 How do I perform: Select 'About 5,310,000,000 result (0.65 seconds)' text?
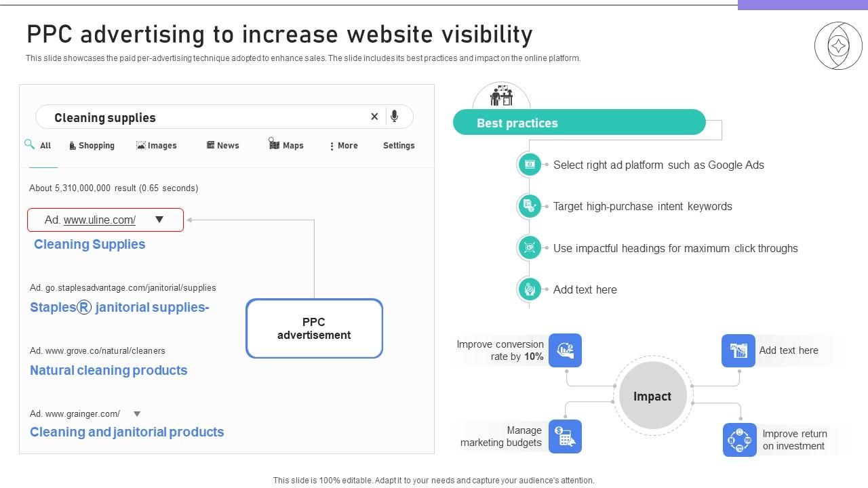coord(114,188)
